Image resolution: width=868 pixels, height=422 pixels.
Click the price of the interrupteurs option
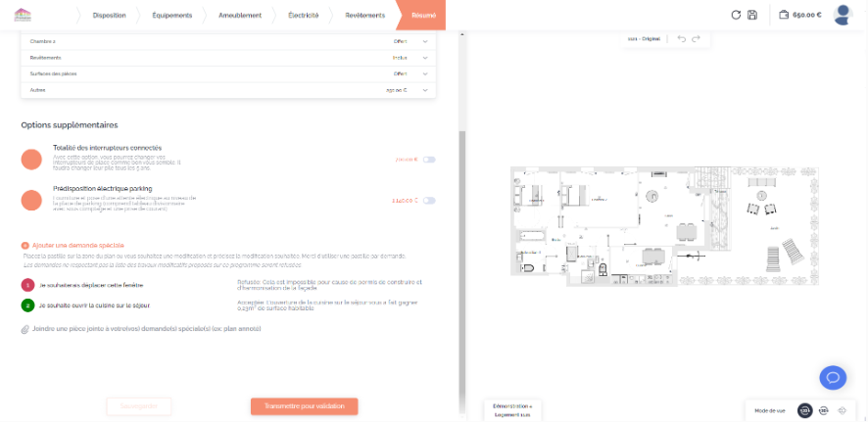(x=407, y=160)
